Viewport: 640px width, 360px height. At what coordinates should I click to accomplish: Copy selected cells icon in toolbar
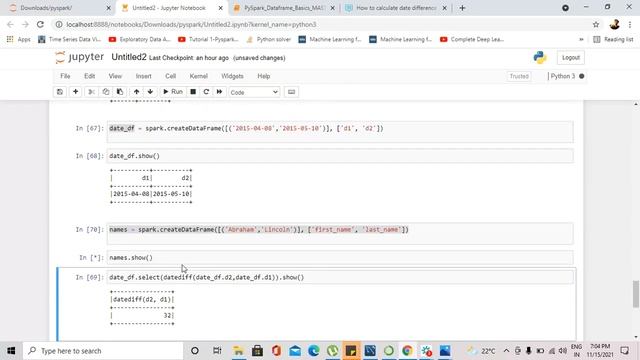[x=106, y=92]
